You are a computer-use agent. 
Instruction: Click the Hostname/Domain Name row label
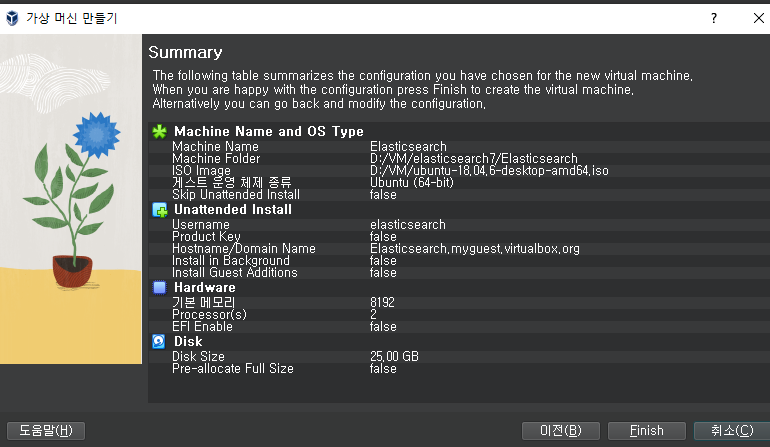(244, 249)
